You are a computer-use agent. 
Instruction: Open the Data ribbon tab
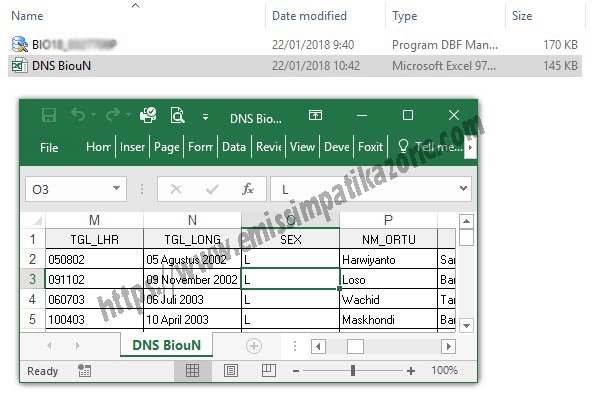click(234, 147)
